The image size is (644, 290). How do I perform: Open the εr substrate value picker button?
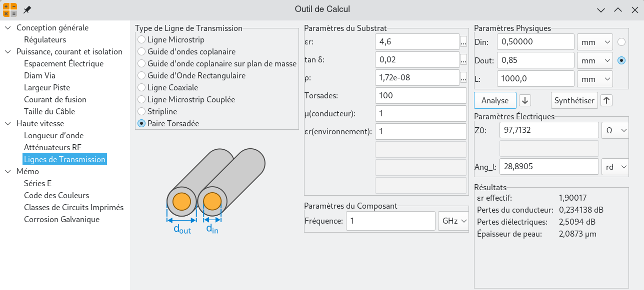(463, 42)
